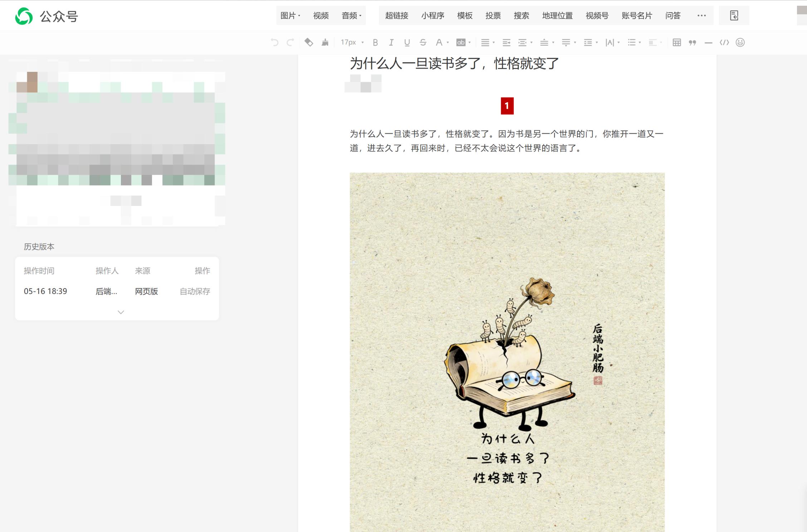Viewport: 807px width, 532px height.
Task: Click the first-line indent icon
Action: point(506,43)
